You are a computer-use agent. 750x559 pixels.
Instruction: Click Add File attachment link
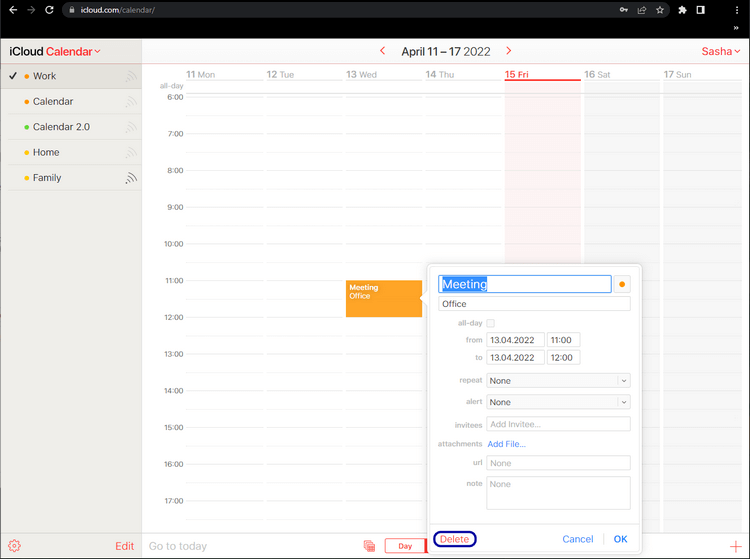(507, 444)
